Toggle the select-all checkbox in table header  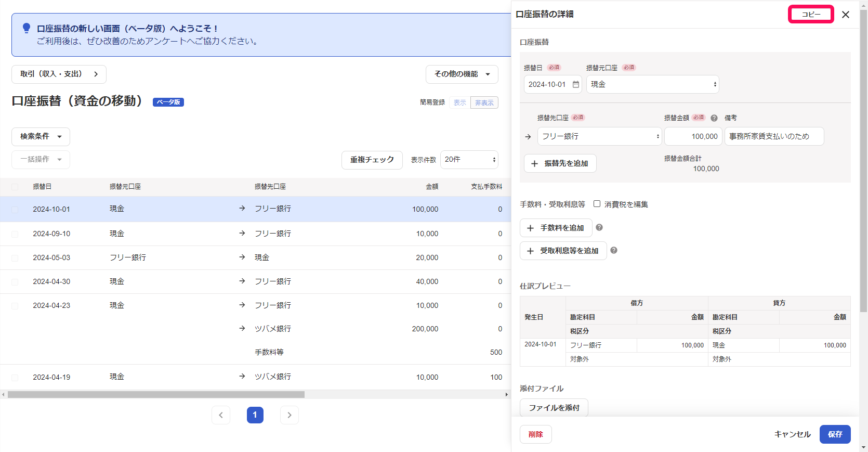click(15, 187)
